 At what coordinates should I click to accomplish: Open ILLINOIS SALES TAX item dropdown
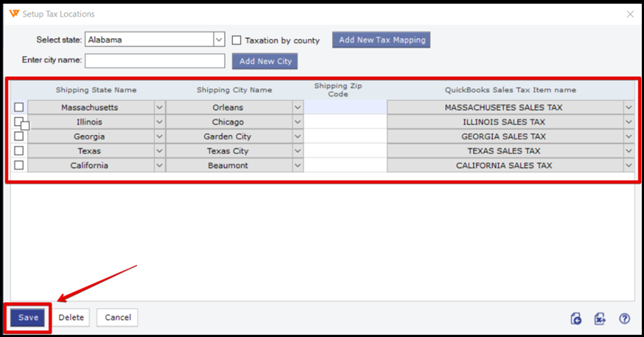(629, 122)
